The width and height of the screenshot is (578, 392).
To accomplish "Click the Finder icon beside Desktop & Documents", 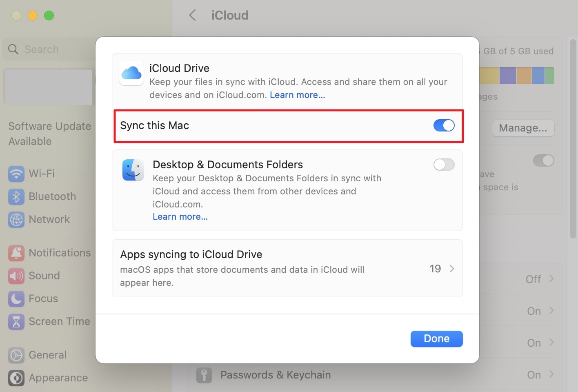I will pos(133,170).
